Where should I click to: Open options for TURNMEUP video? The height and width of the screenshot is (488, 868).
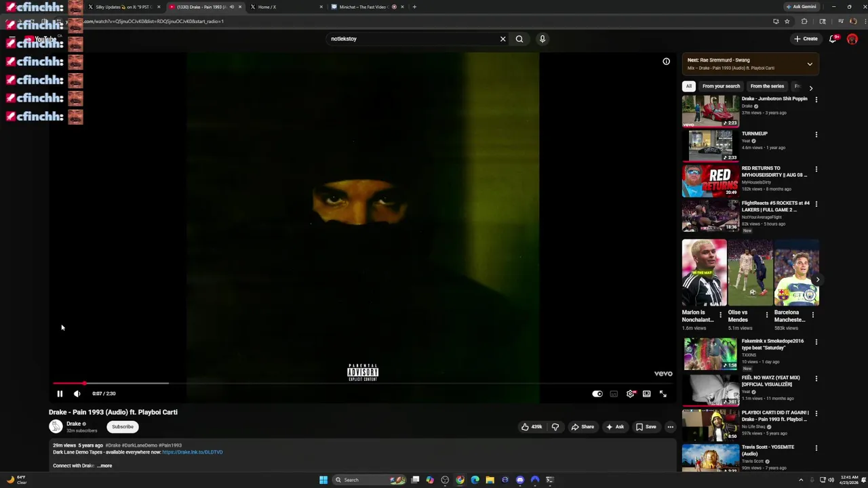click(816, 134)
